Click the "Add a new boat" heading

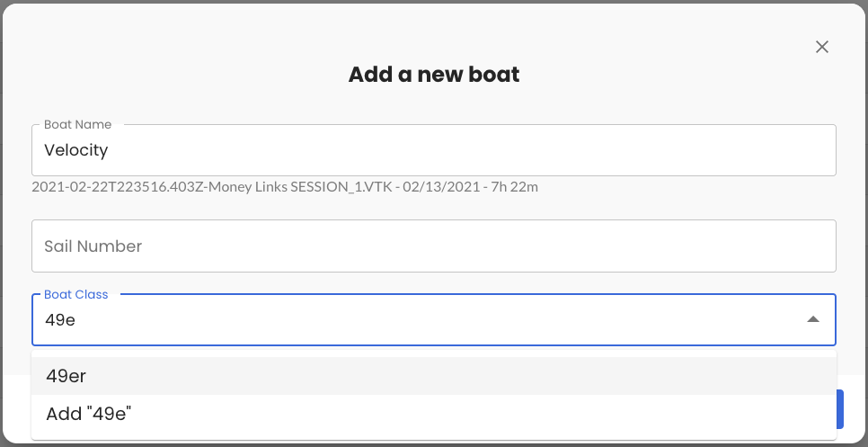point(434,74)
